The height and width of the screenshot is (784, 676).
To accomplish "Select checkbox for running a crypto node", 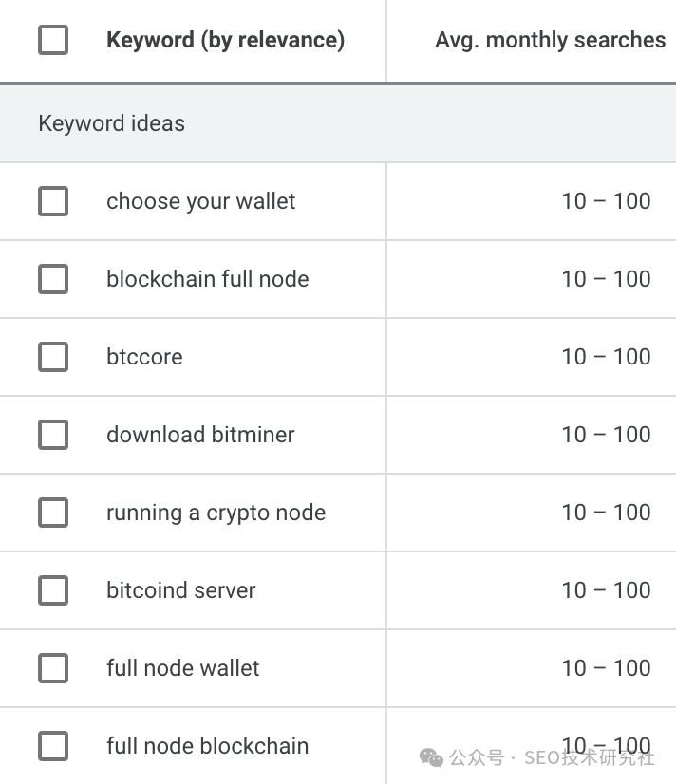I will (x=53, y=512).
